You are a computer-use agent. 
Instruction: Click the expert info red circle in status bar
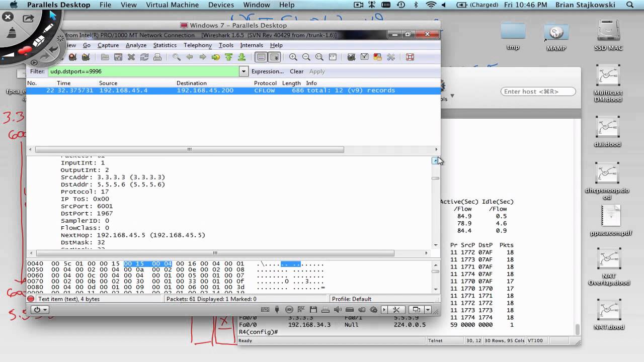coord(31,299)
